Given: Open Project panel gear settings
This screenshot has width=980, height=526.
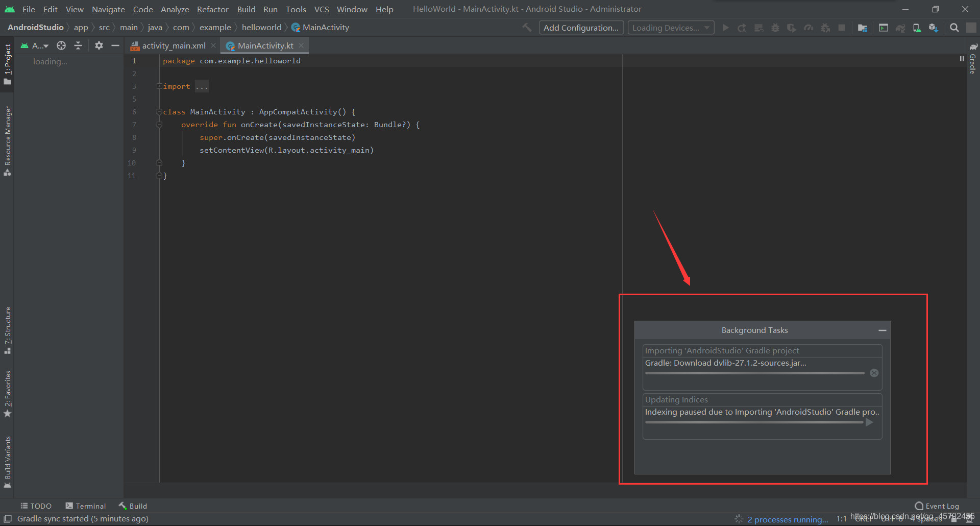Looking at the screenshot, I should [99, 45].
